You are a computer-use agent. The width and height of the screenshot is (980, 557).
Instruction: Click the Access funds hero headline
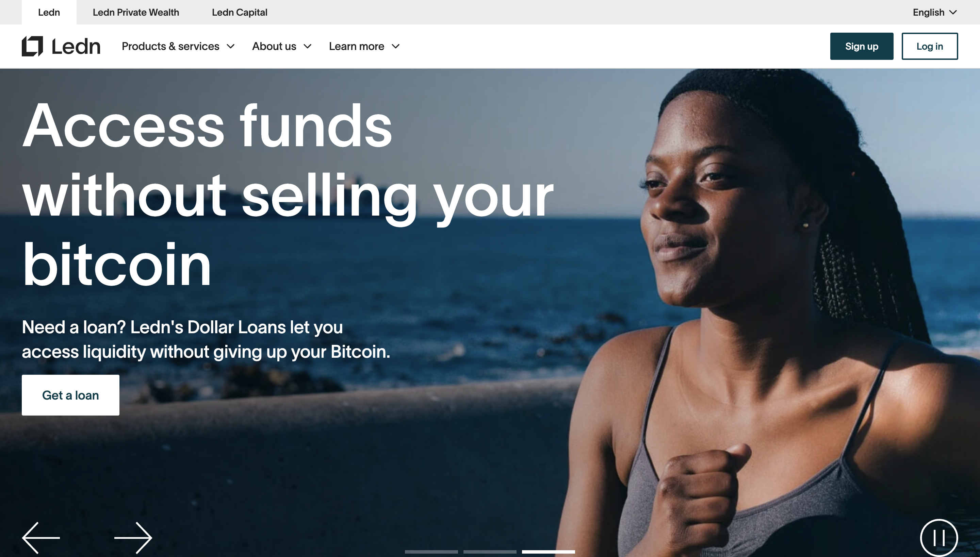tap(288, 195)
